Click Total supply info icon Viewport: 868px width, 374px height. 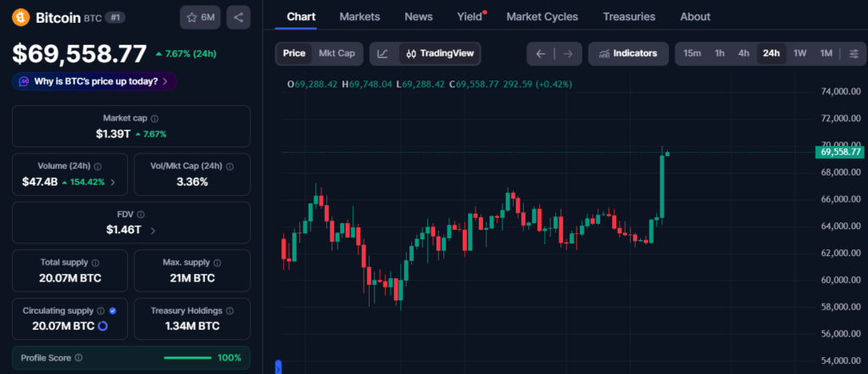95,263
